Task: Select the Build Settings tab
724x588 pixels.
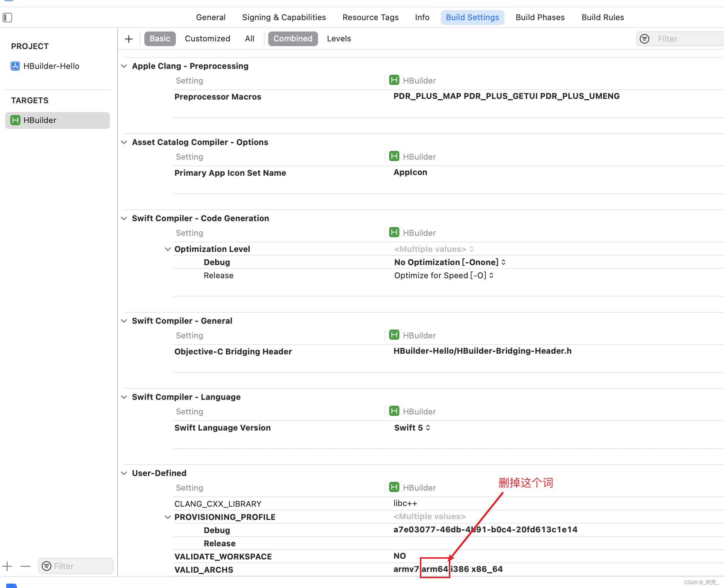Action: [472, 17]
